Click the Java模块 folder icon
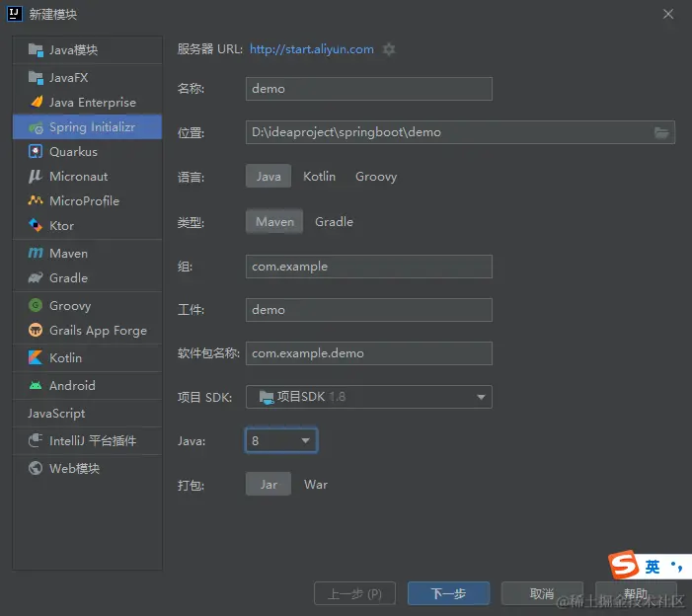The image size is (692, 616). (36, 50)
